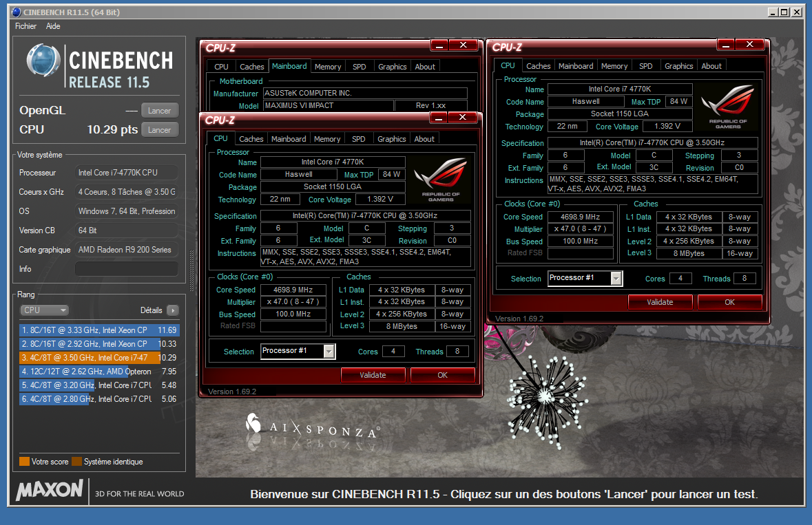
Task: Select ranking row 12C/12T @ 2.62 GHz AMD Opteron
Action: [x=98, y=372]
